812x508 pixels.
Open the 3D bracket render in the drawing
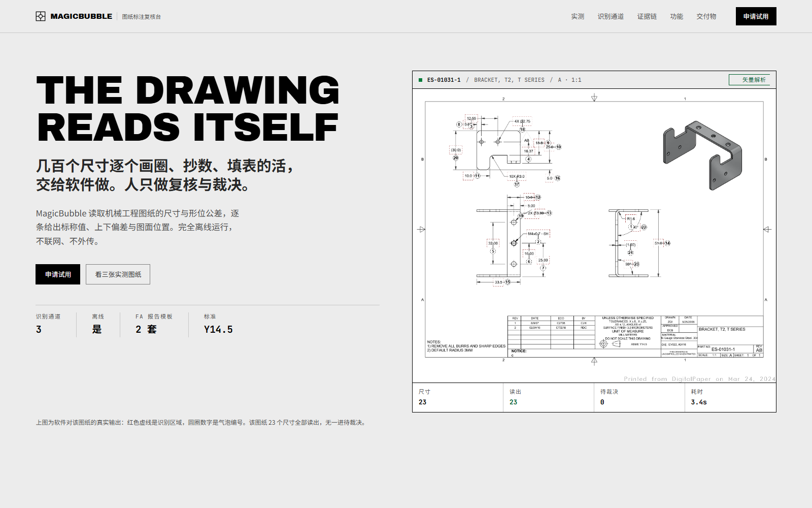tap(702, 155)
